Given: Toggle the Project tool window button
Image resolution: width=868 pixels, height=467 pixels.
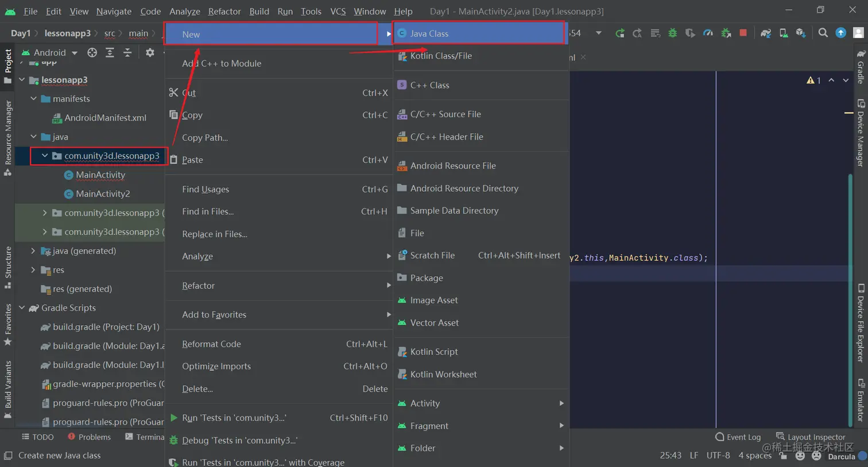Looking at the screenshot, I should 7,66.
